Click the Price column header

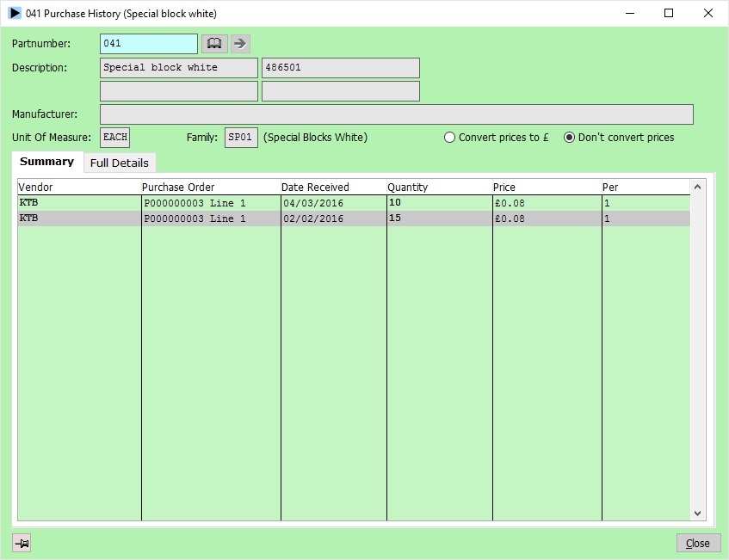(547, 188)
